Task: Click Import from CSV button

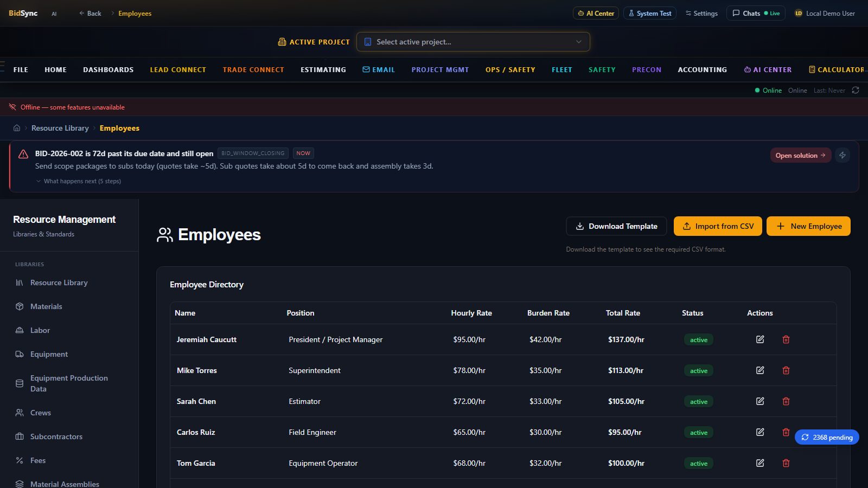Action: coord(718,226)
